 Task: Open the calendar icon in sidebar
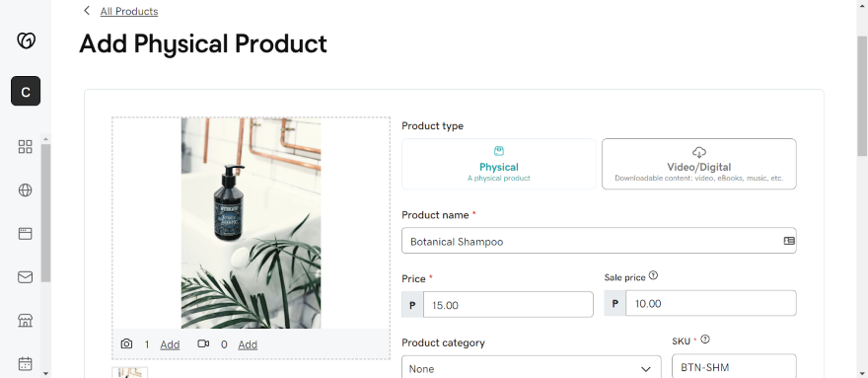pyautogui.click(x=26, y=363)
